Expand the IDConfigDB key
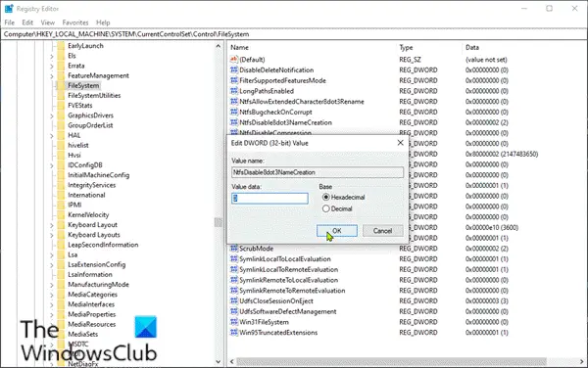Screen dimensions: 588x368 point(52,165)
